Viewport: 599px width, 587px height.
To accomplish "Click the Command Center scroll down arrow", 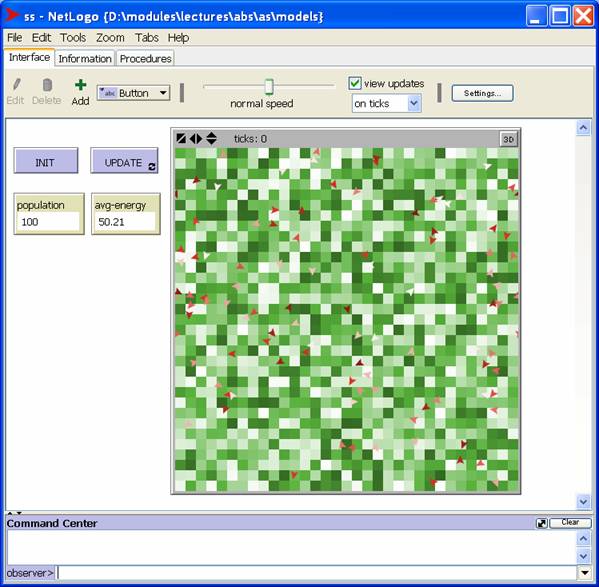I will (x=583, y=556).
